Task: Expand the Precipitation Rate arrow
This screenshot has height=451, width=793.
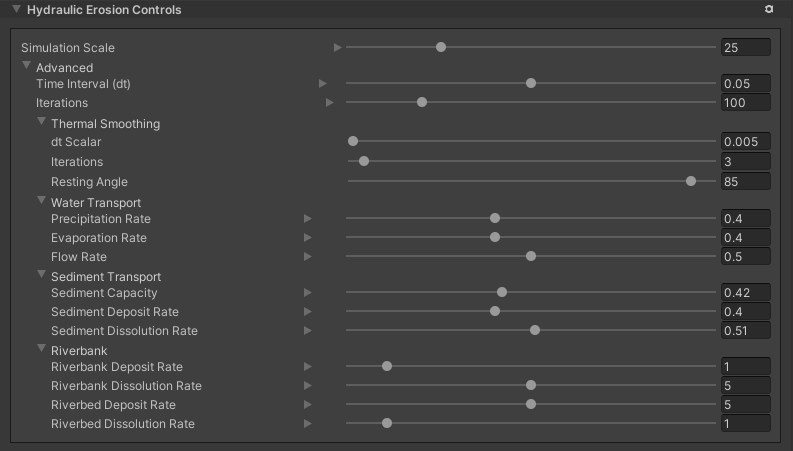Action: tap(308, 218)
